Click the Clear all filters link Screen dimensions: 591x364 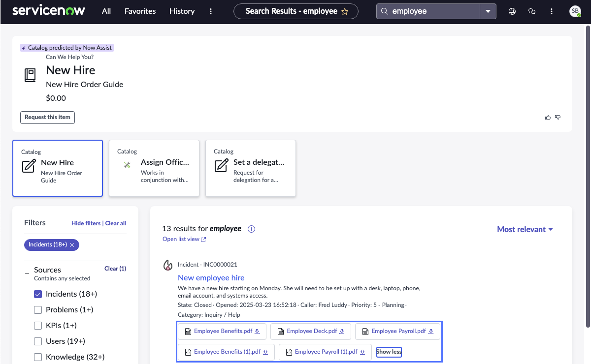(x=116, y=223)
